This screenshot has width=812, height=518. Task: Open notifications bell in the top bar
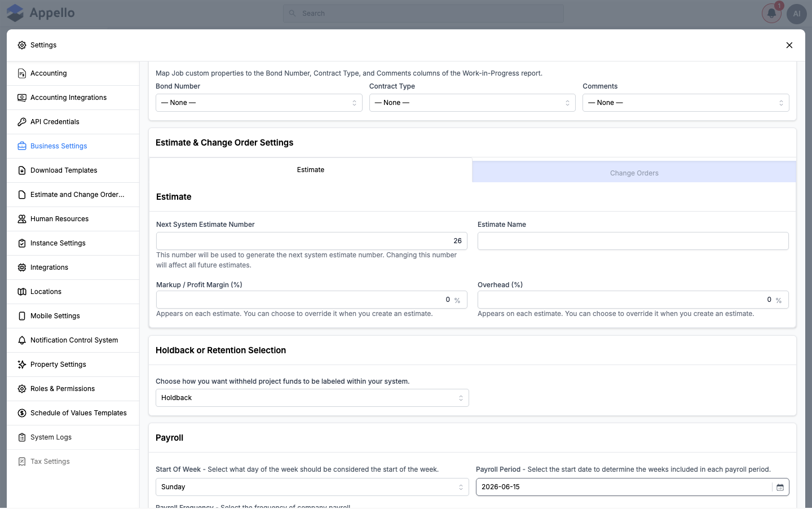[x=771, y=14]
